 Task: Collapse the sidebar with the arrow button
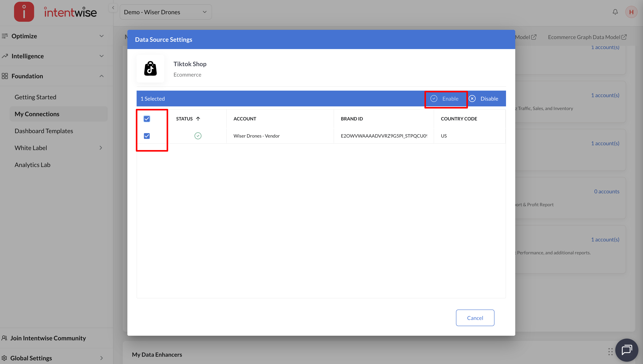(x=113, y=8)
